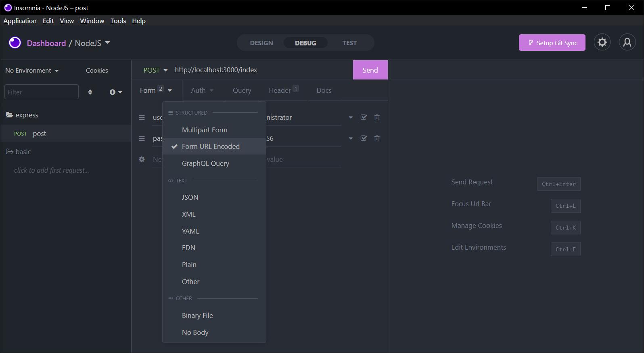Open the user account icon
The height and width of the screenshot is (353, 644).
tap(627, 42)
